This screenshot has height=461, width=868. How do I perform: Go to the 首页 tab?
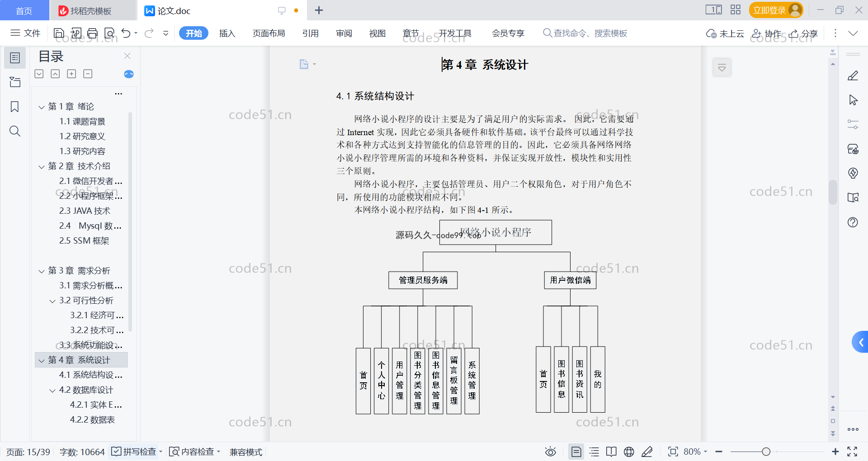coord(24,10)
